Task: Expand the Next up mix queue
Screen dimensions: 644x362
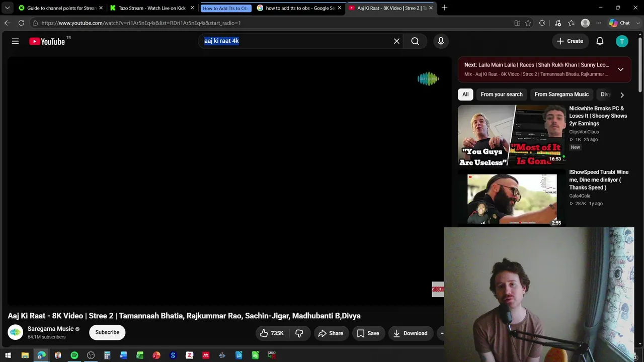Action: (x=621, y=69)
